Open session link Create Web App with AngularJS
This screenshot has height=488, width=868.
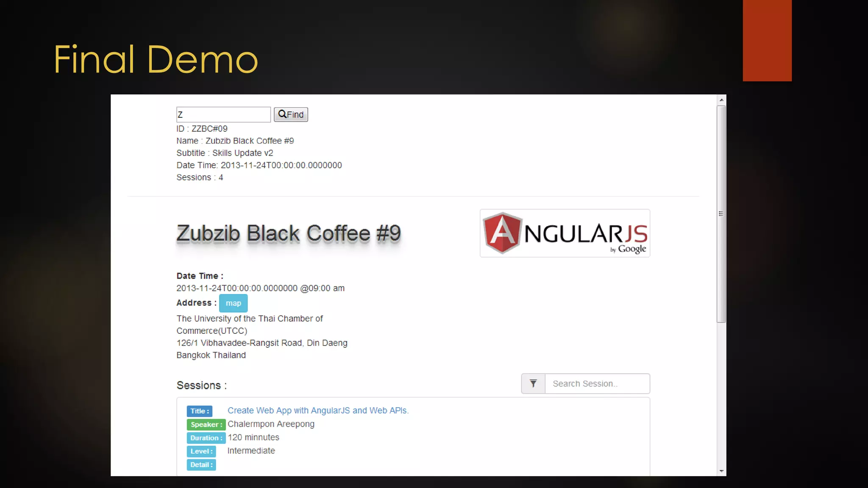[318, 410]
